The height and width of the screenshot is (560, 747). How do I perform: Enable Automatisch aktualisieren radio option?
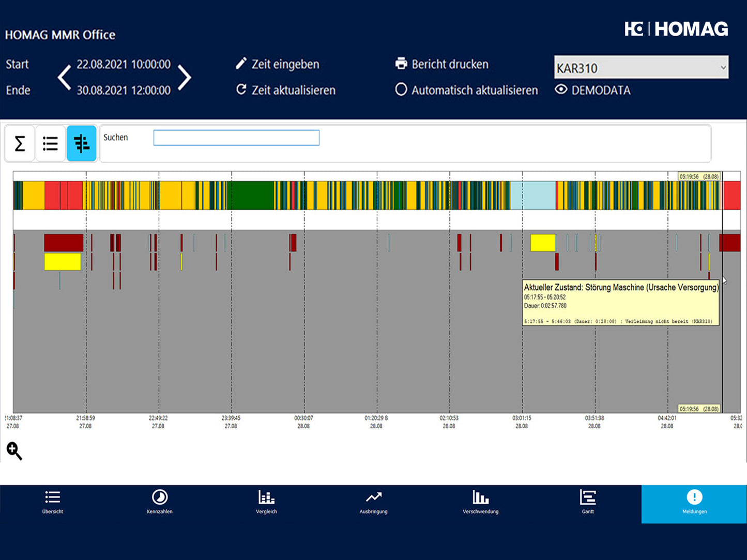click(x=401, y=89)
